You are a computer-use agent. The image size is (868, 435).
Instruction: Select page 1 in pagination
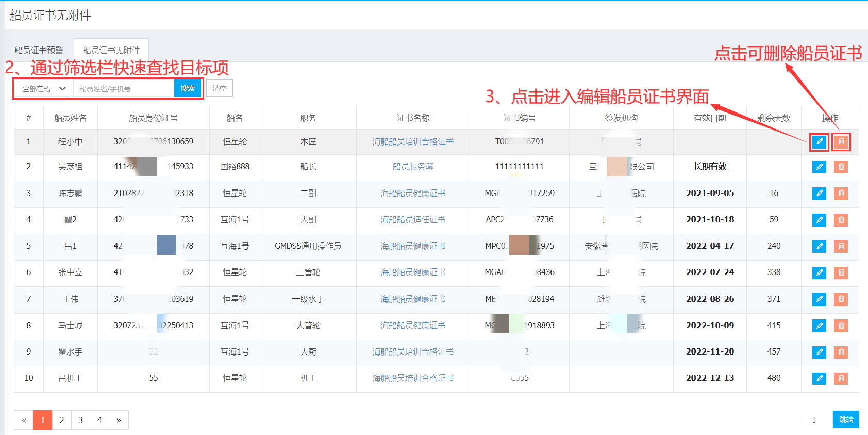[x=43, y=420]
